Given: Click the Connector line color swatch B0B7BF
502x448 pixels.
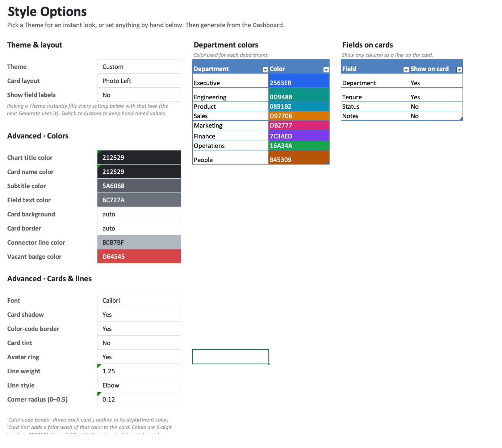Looking at the screenshot, I should coord(139,242).
